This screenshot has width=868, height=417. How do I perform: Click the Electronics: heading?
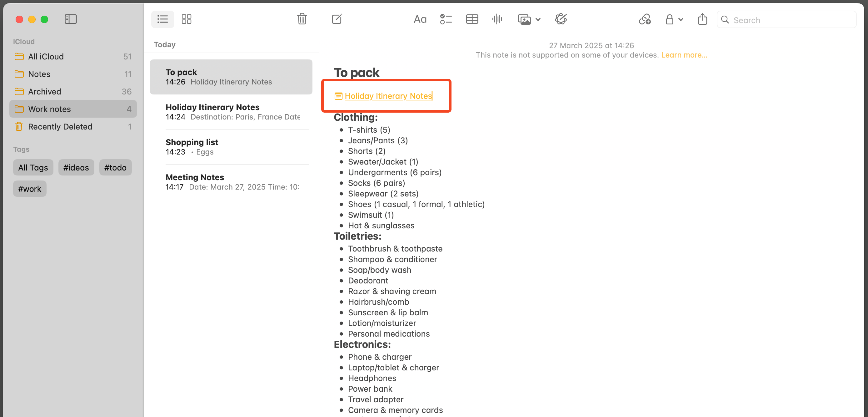(362, 344)
